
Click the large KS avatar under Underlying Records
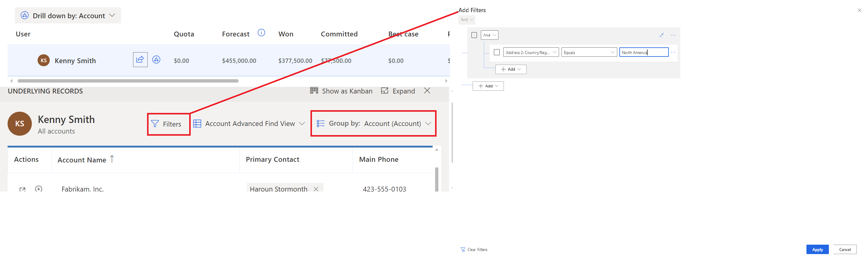[x=19, y=124]
